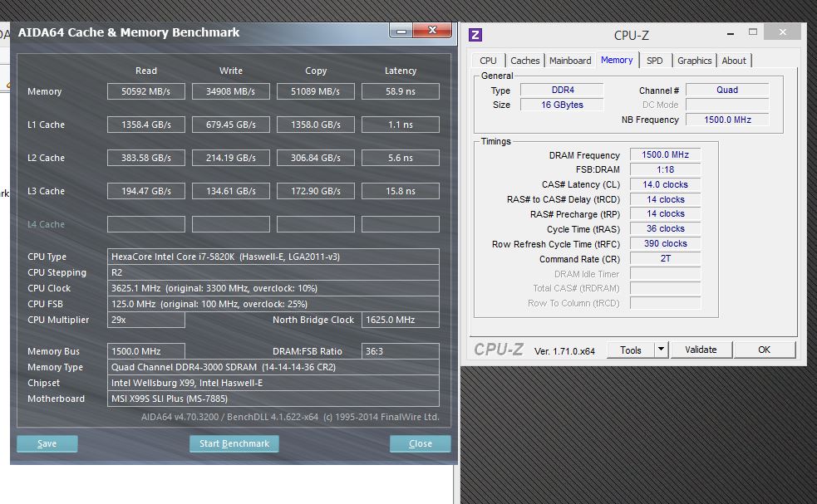817x504 pixels.
Task: Click the empty L4 Cache Read field
Action: [146, 224]
